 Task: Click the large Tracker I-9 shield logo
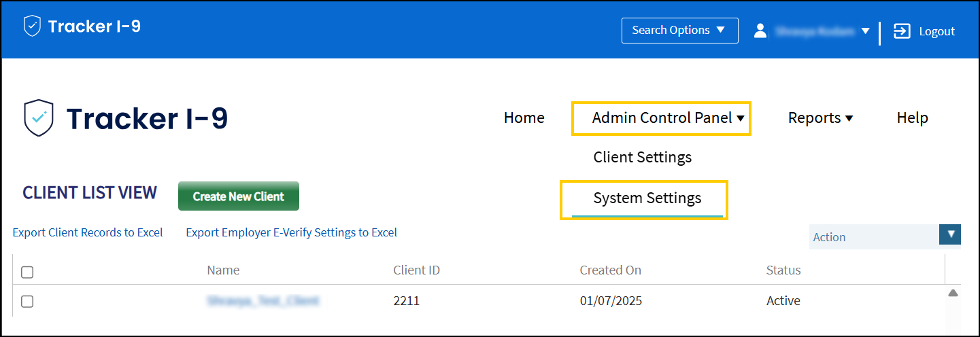(x=38, y=118)
